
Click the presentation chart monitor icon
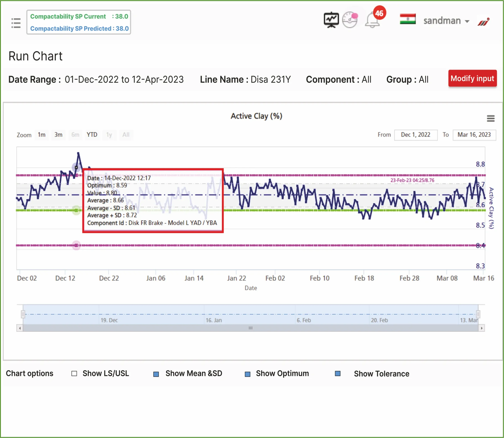(331, 20)
